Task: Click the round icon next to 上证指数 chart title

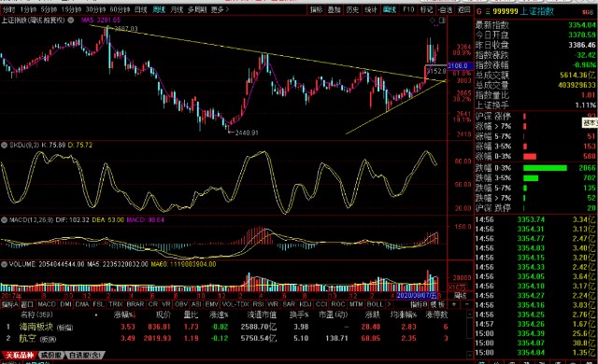Action: (71, 21)
